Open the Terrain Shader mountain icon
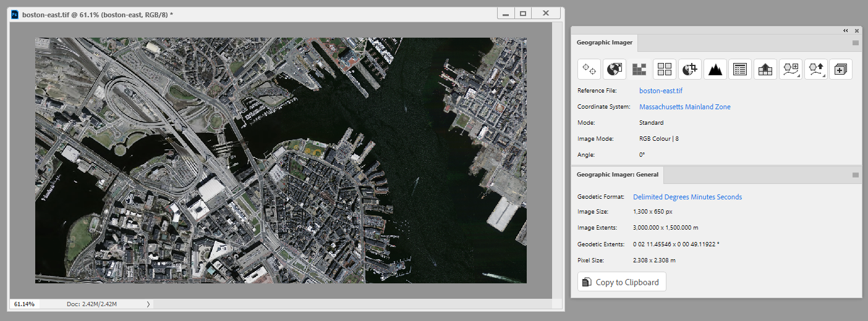The width and height of the screenshot is (868, 321). (715, 69)
